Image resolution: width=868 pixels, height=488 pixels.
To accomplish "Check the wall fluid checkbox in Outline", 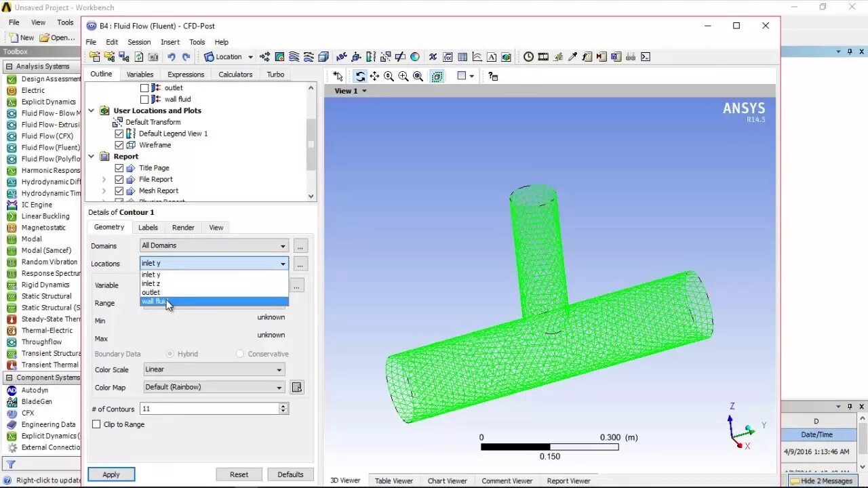I will [144, 100].
